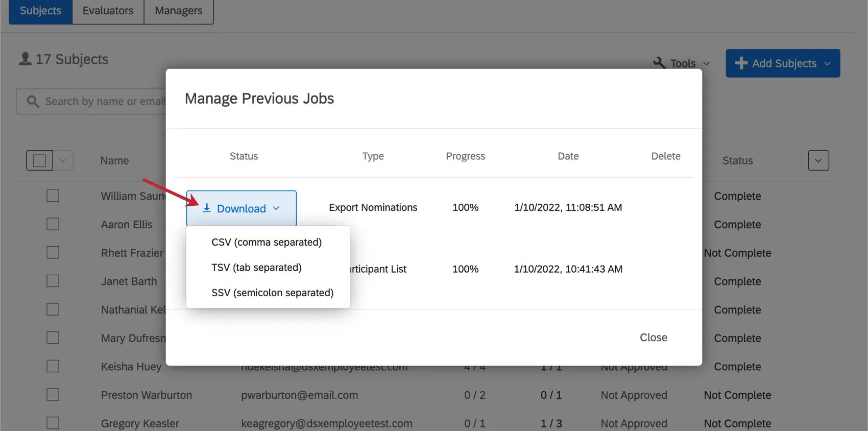Click the download arrow icon
The width and height of the screenshot is (868, 431).
click(207, 208)
